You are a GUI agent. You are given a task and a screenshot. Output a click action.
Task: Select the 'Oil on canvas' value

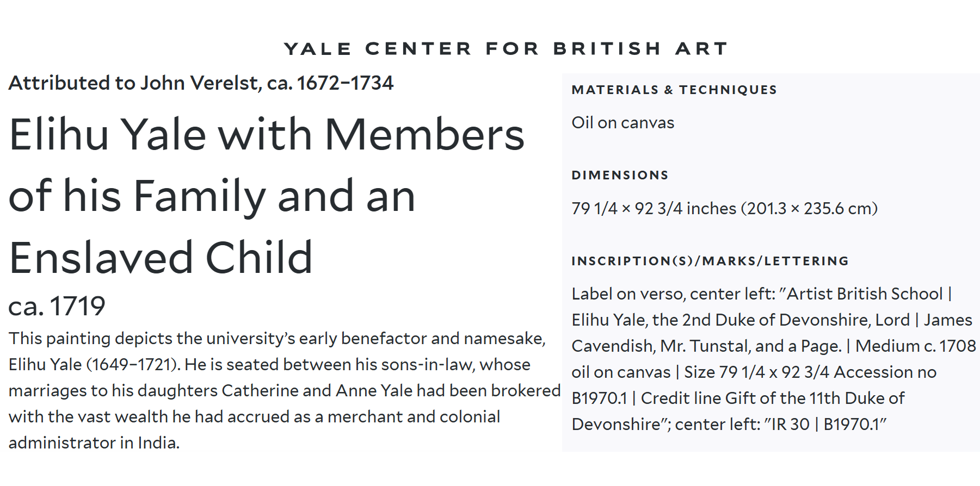pyautogui.click(x=622, y=123)
